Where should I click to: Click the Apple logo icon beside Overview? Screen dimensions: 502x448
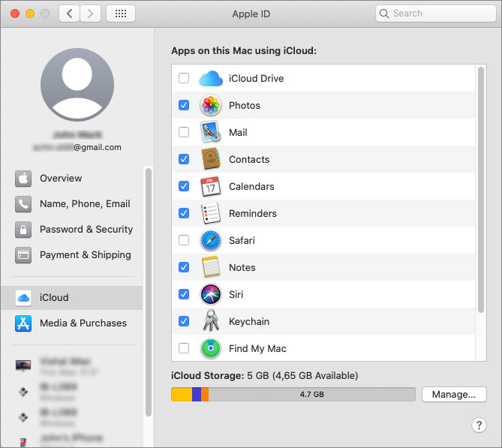23,179
